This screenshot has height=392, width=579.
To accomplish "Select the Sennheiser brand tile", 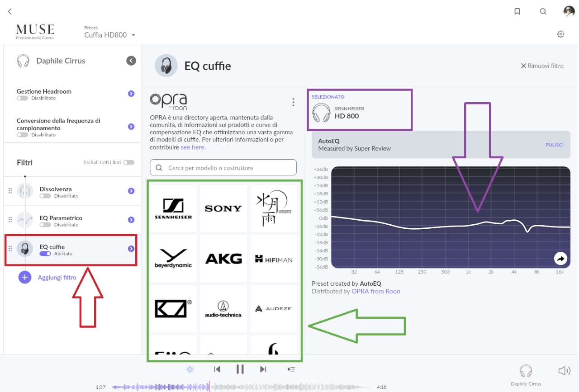I will (x=173, y=208).
